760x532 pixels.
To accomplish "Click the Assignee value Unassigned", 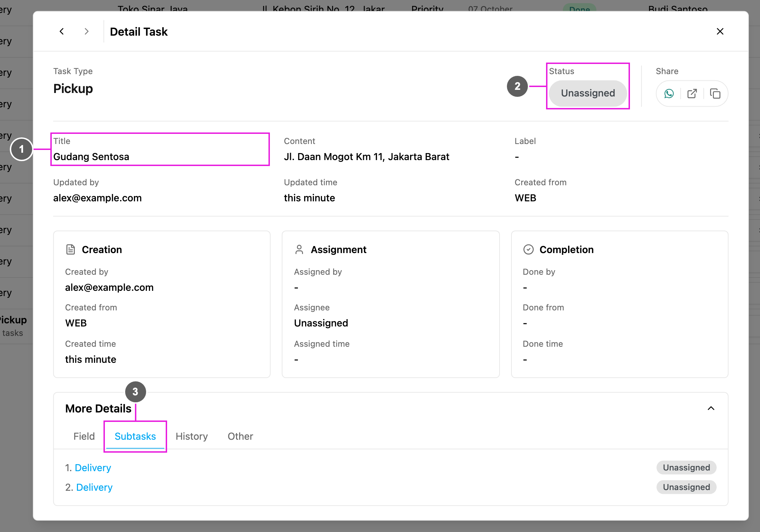I will coord(321,323).
